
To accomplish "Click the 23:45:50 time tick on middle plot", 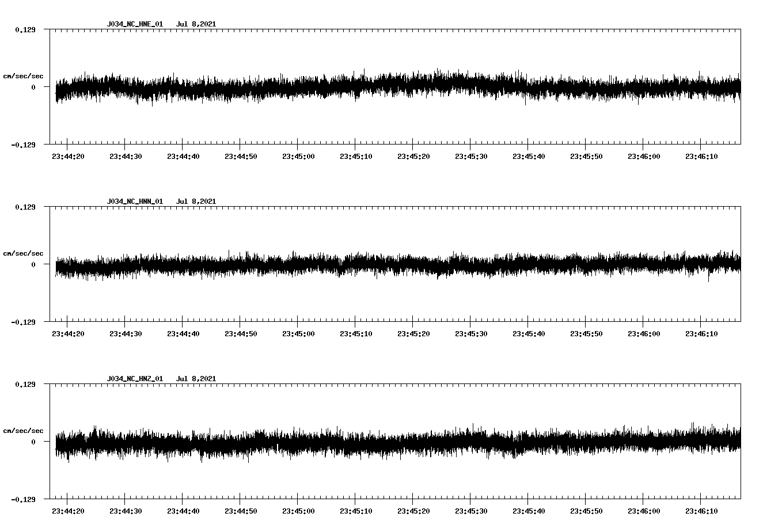I will click(586, 332).
